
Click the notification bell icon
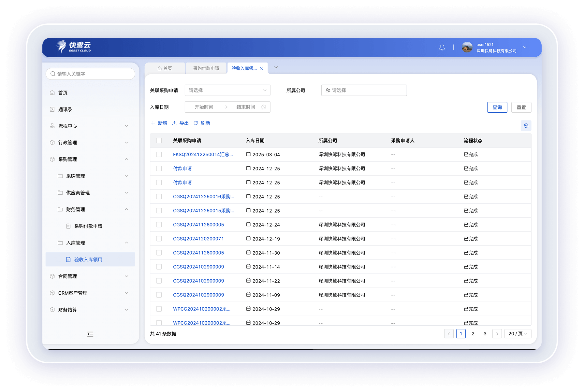[x=442, y=48]
